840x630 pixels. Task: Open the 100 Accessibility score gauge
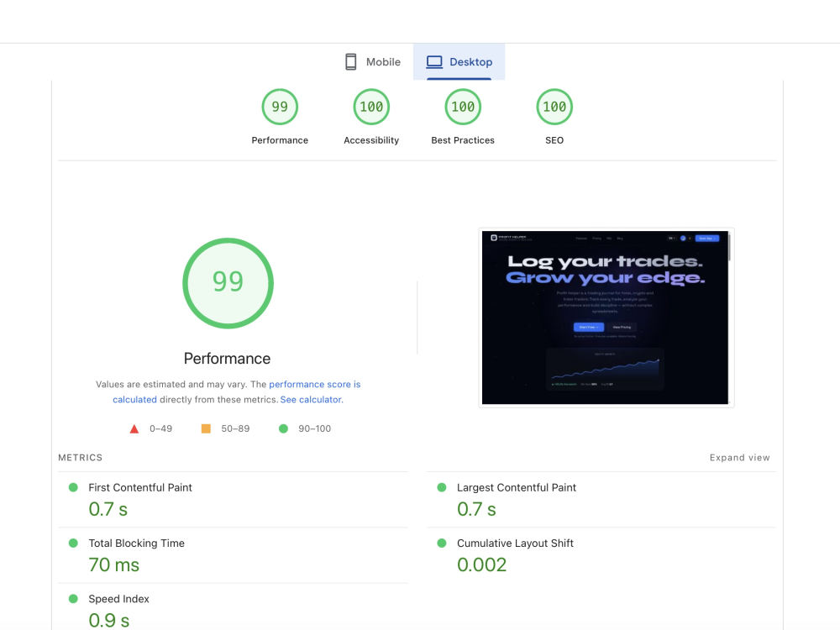coord(371,107)
